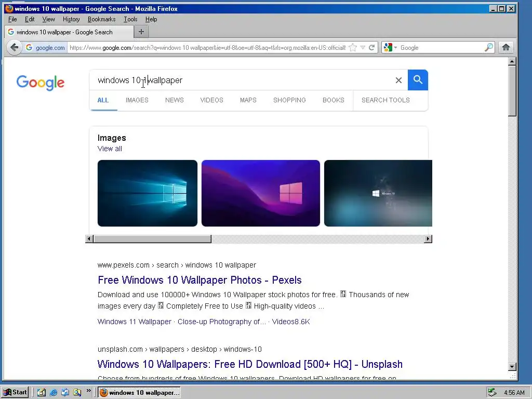Image resolution: width=532 pixels, height=399 pixels.
Task: Expand hidden quick launch items chevron
Action: point(88,391)
